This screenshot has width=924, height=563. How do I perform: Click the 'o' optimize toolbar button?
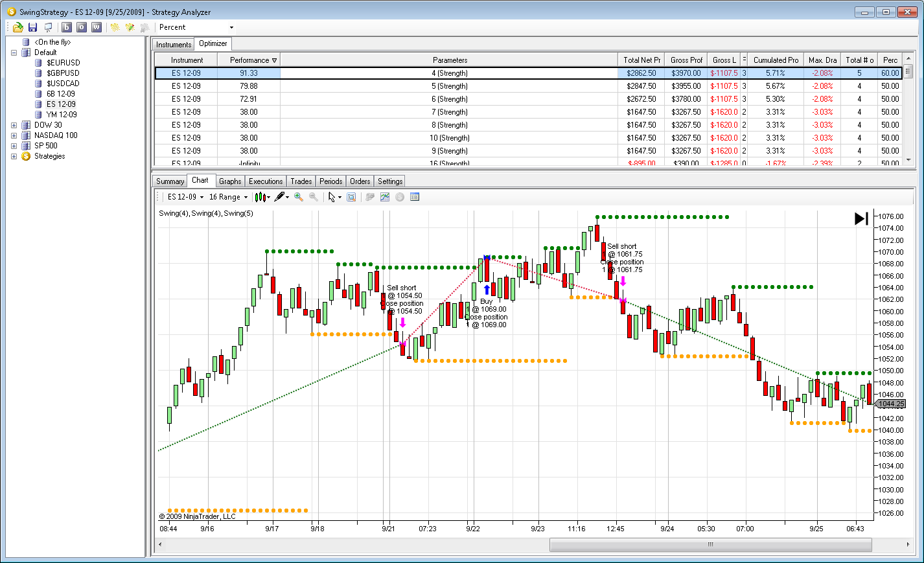[x=82, y=27]
